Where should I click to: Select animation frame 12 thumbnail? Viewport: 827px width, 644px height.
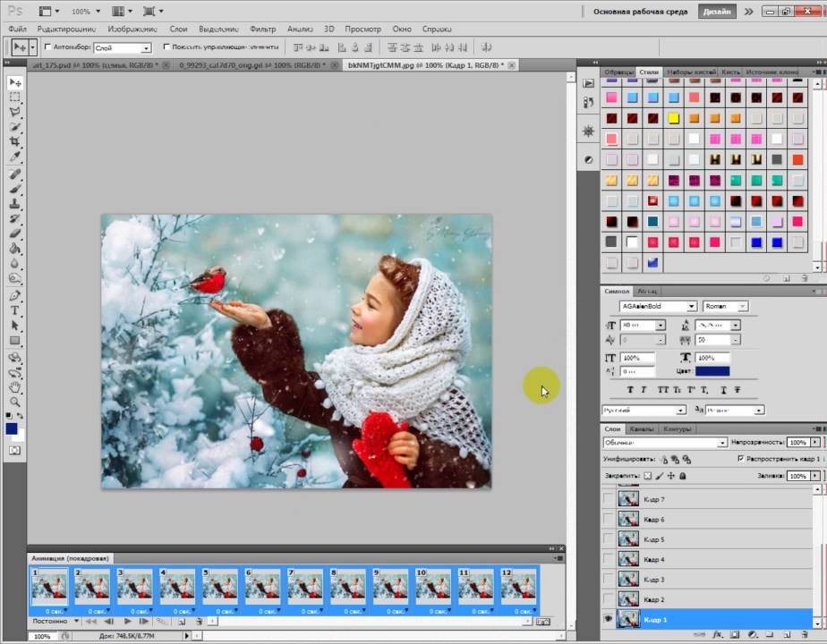pos(518,587)
